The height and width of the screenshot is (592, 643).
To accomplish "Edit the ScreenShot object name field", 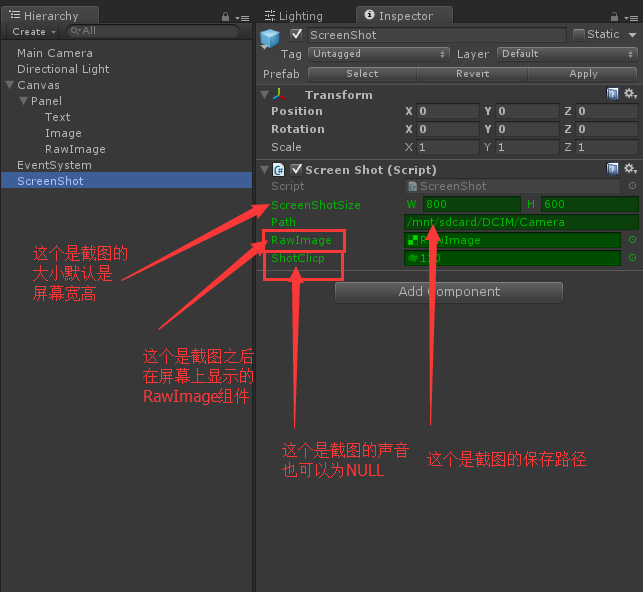I will point(437,35).
